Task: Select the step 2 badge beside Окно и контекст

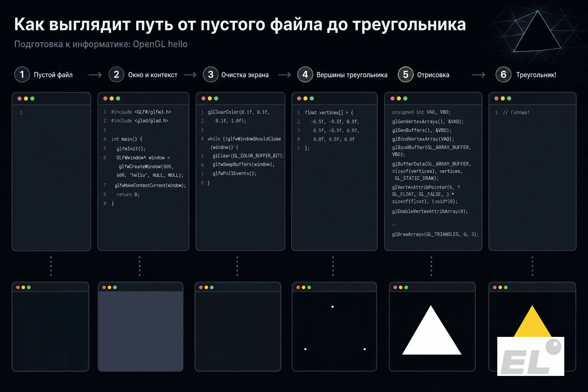Action: pos(116,75)
